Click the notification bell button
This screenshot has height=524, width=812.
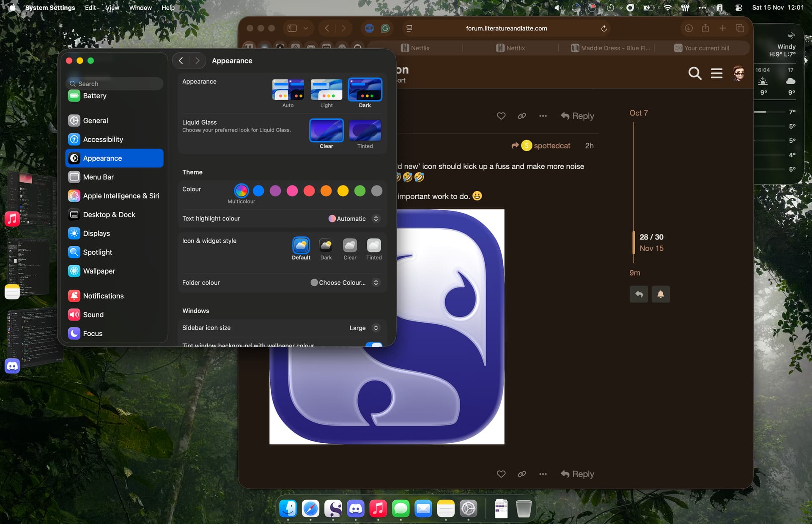pyautogui.click(x=660, y=294)
